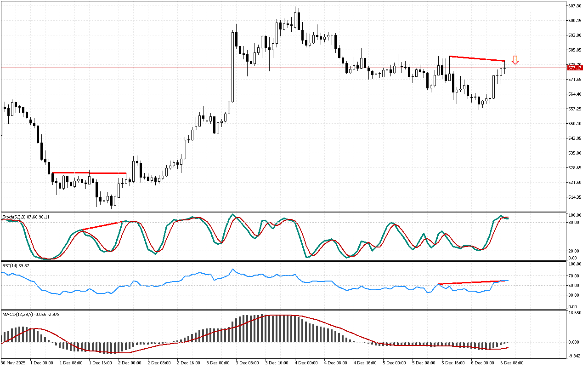Select the descending red trendline above recent candles
588x368 pixels.
(477, 58)
